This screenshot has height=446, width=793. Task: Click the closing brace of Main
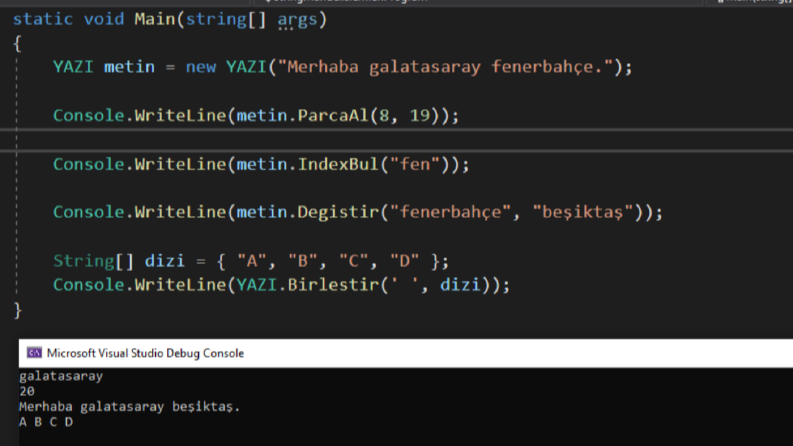pyautogui.click(x=18, y=310)
